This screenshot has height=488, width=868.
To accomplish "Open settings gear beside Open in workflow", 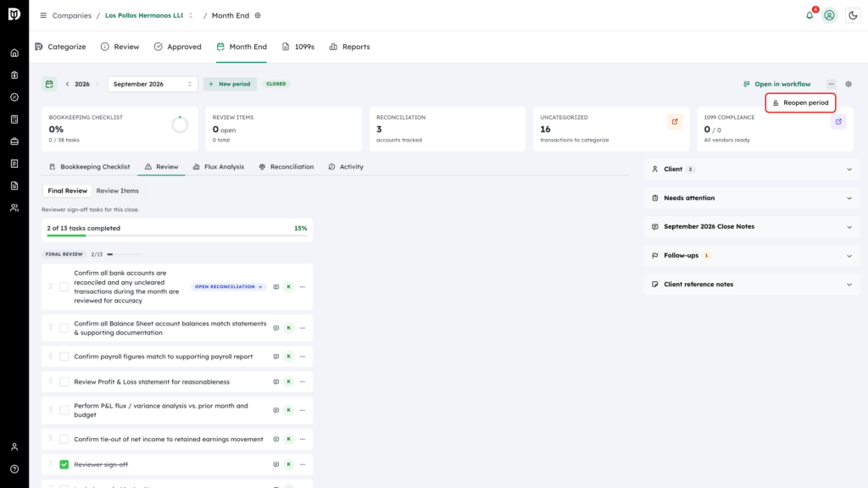I will tap(849, 84).
